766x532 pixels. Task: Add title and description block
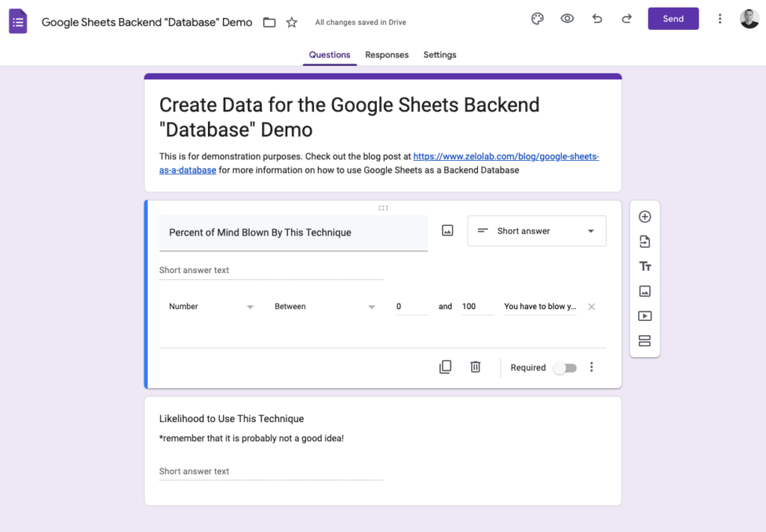(x=645, y=266)
